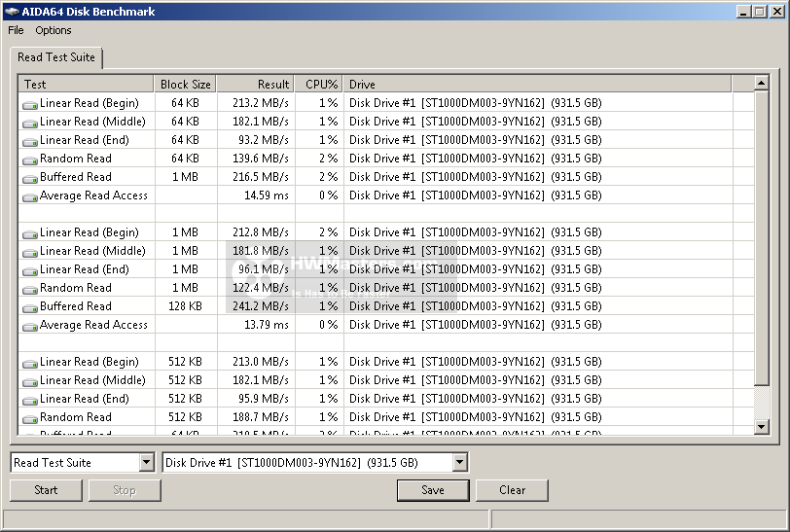Viewport: 790px width, 532px height.
Task: Select the Read Test Suite tab
Action: point(55,57)
